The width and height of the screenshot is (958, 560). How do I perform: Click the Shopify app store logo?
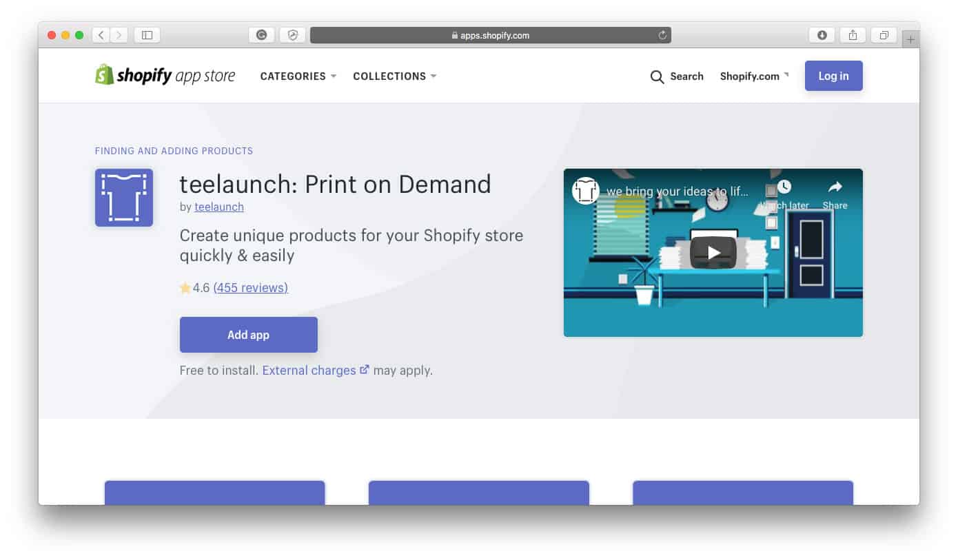pos(165,76)
